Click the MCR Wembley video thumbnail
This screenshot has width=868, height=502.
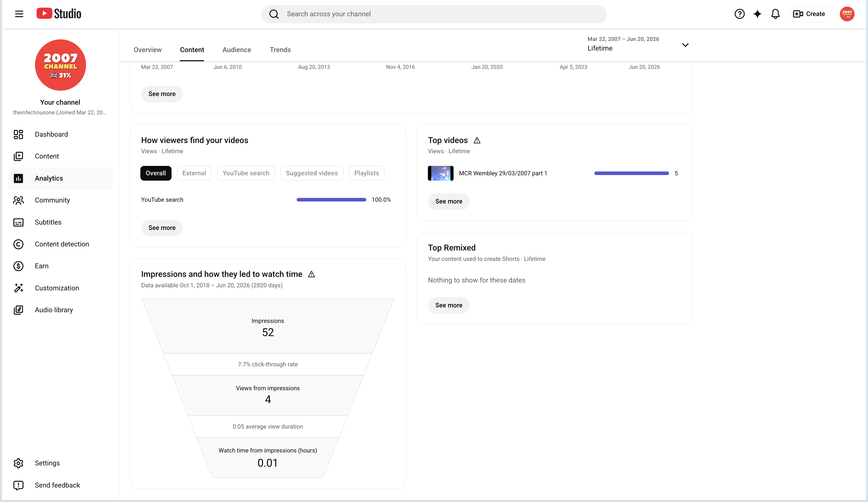pos(441,174)
